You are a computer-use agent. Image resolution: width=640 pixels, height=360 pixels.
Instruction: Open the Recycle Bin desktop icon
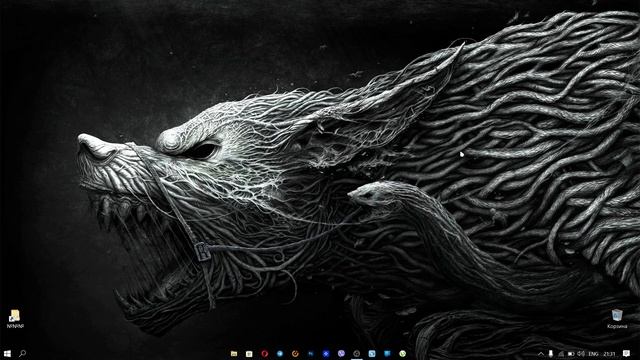(x=617, y=319)
